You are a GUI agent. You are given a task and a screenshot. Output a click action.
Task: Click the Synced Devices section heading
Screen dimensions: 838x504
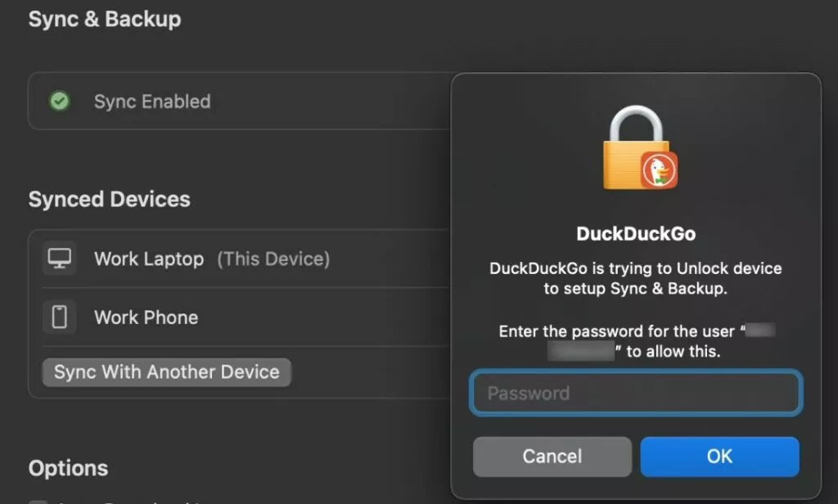pos(109,200)
